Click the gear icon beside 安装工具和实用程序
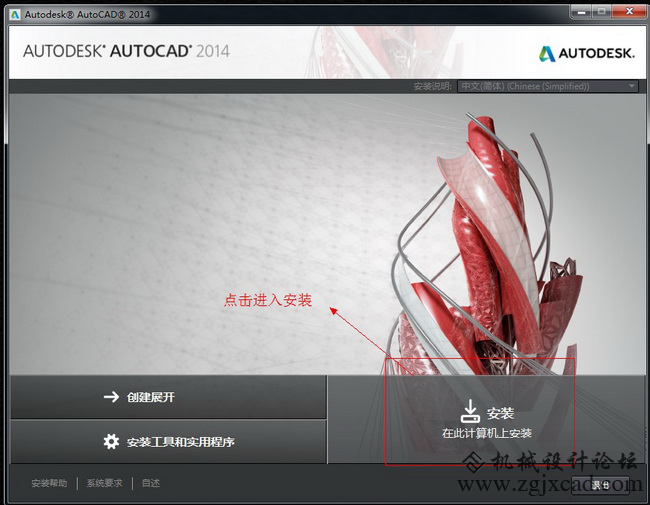The height and width of the screenshot is (505, 650). click(111, 442)
